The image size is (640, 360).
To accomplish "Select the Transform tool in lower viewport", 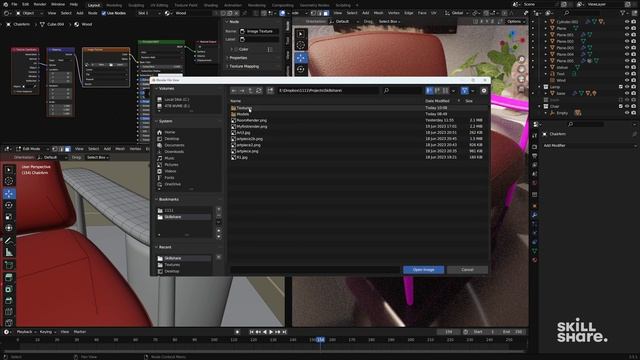I will (x=9, y=228).
